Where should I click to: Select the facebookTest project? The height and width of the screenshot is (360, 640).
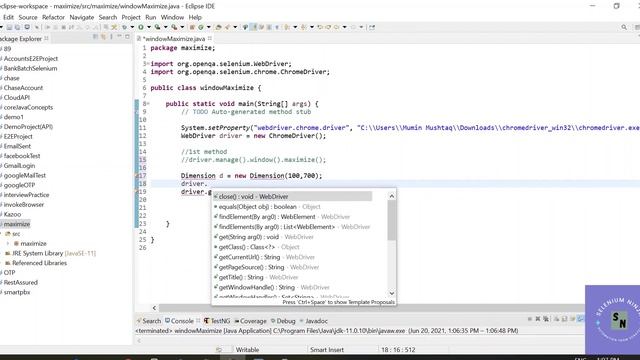coord(22,156)
